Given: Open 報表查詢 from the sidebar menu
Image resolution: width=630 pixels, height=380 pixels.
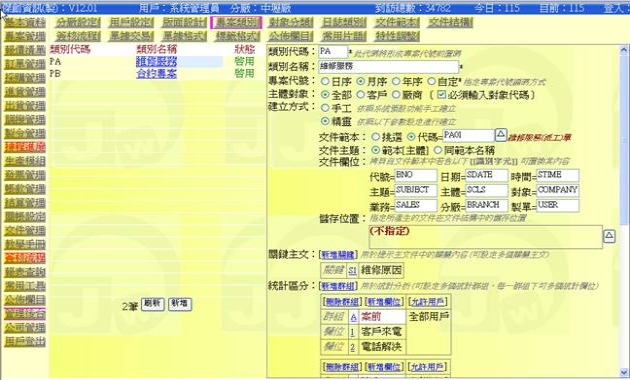Looking at the screenshot, I should pos(25,272).
